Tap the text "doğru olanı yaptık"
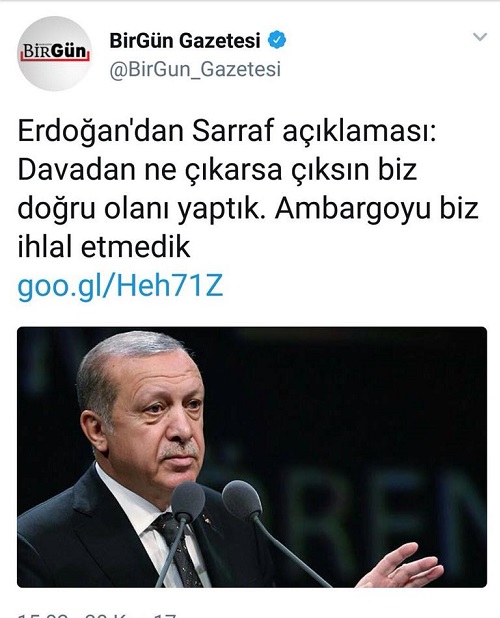Viewport: 500px width, 618px height. (139, 209)
